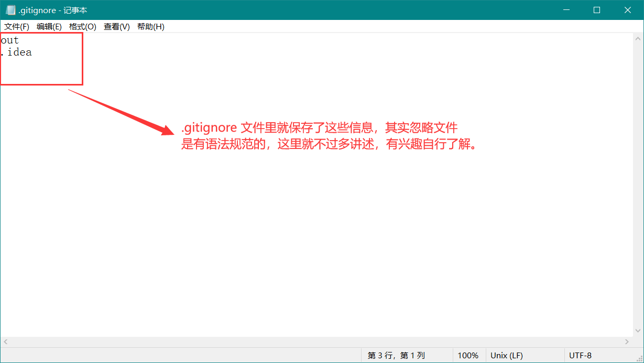Open the 格式(O) menu
This screenshot has width=644, height=363.
click(x=83, y=27)
